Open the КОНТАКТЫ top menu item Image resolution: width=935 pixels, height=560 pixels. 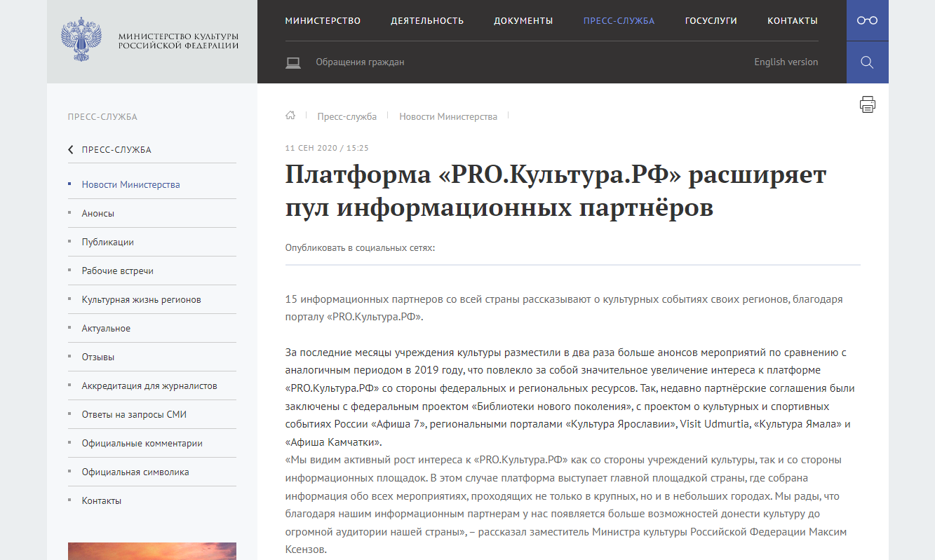click(x=792, y=20)
